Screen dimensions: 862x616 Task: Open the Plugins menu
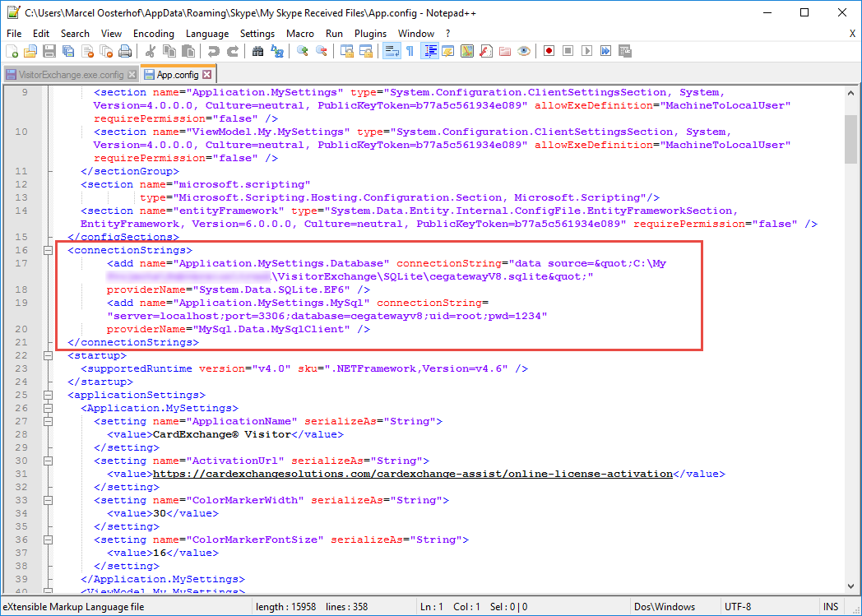[370, 34]
